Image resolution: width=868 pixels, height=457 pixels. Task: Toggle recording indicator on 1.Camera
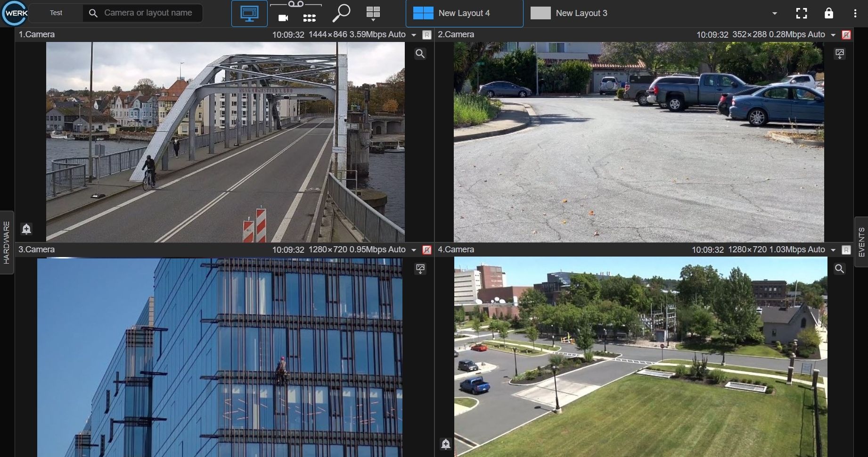point(427,35)
